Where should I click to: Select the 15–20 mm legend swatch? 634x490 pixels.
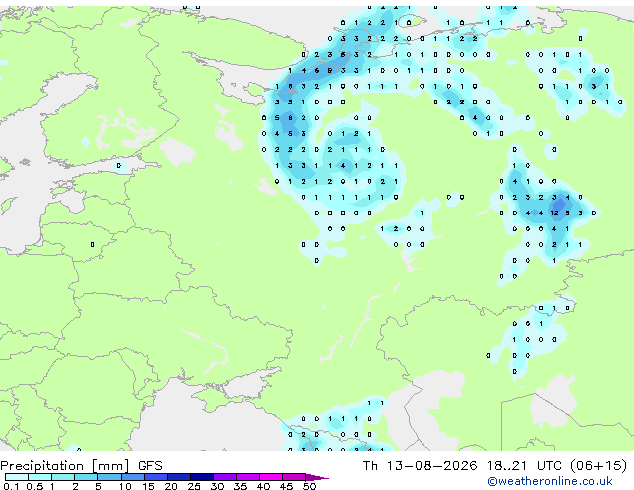click(155, 477)
